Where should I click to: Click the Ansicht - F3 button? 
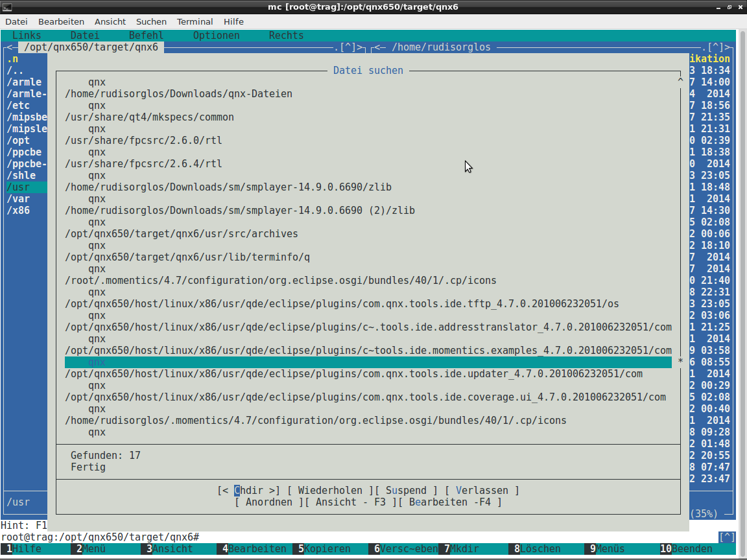[351, 502]
